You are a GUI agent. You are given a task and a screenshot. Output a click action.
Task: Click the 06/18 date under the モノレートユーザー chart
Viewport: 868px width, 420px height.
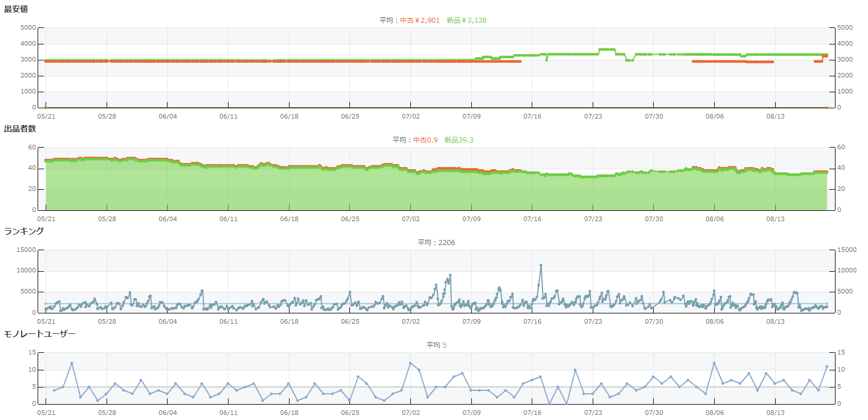tap(289, 413)
